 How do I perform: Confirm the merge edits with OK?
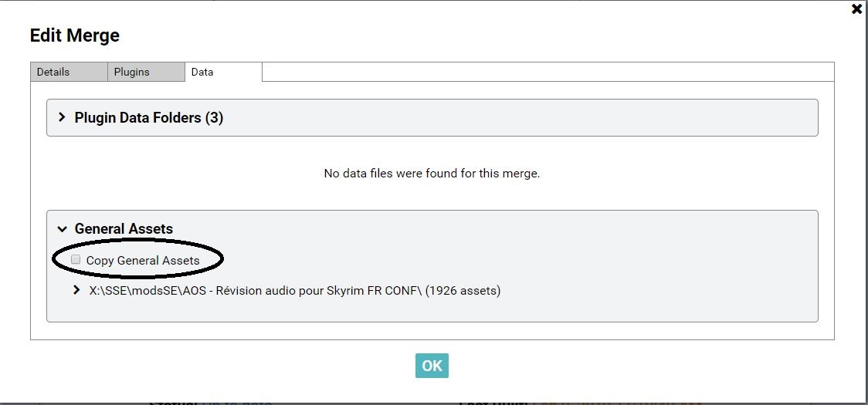(432, 366)
